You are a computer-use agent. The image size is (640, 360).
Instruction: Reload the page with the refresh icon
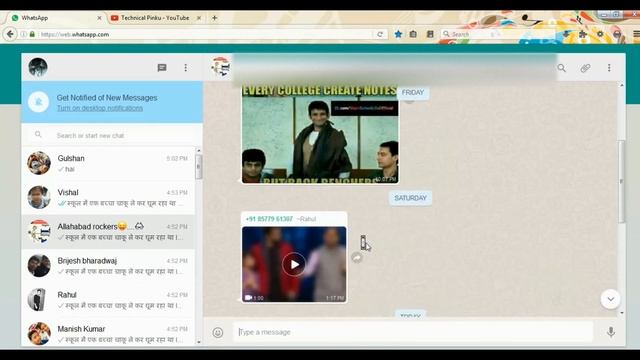coord(380,34)
